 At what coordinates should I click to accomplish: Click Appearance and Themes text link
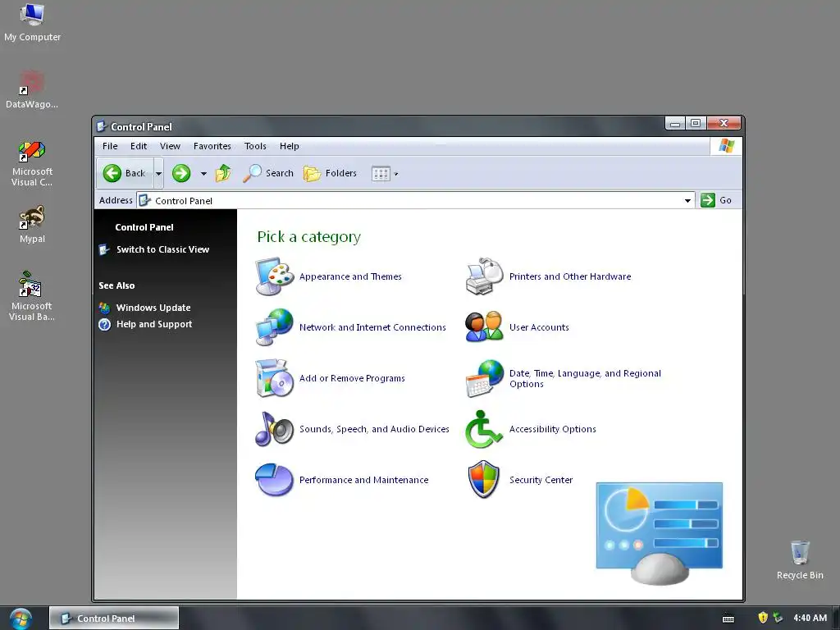[350, 277]
